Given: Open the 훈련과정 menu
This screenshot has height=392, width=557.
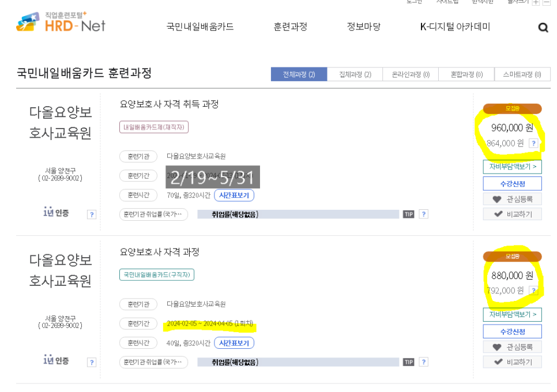Looking at the screenshot, I should point(290,27).
